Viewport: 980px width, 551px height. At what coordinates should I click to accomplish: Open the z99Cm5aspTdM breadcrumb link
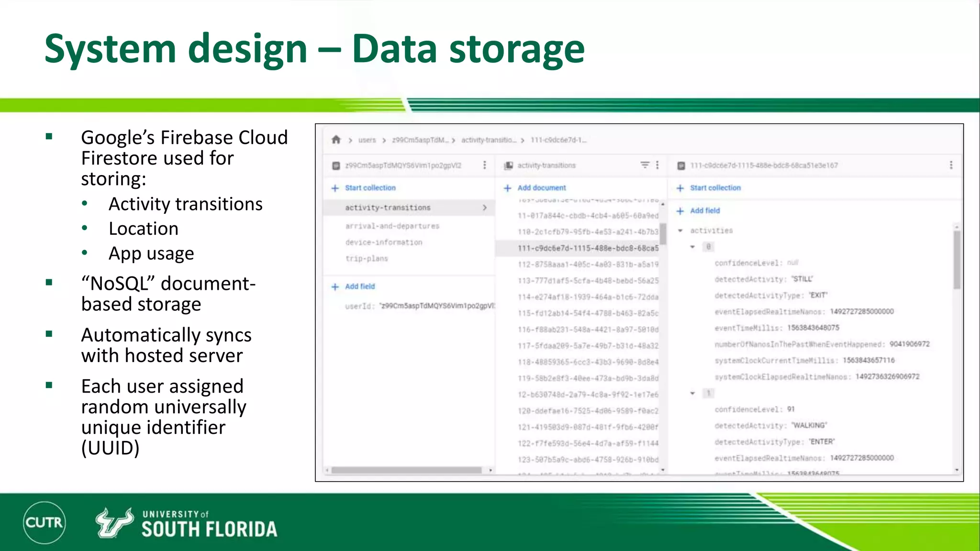coord(420,140)
